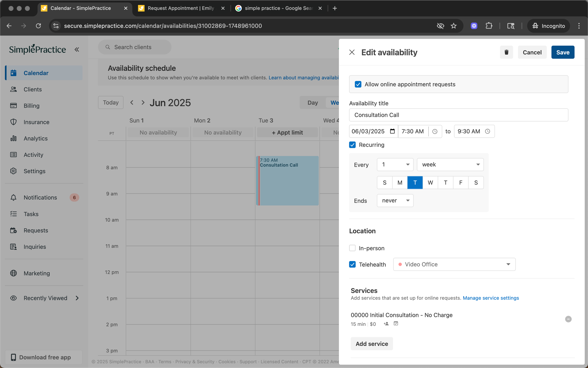Switch to the Request Appointment browser tab
This screenshot has height=368, width=588.
coord(181,8)
